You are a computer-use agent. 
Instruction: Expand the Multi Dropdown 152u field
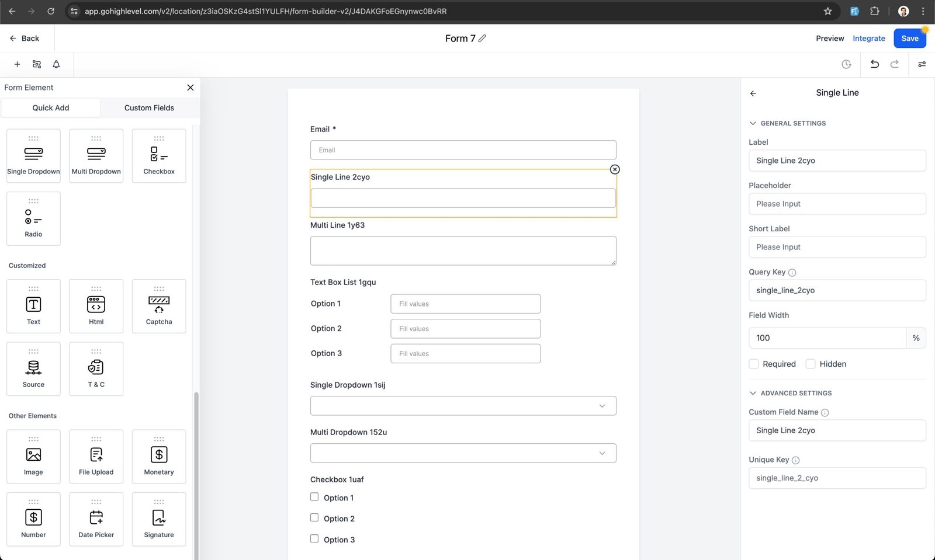[463, 453]
